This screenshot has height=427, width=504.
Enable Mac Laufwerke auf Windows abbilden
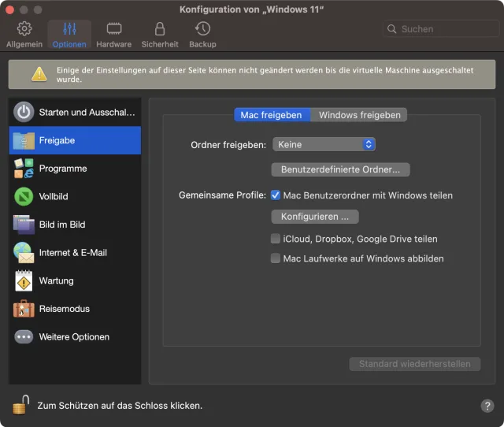point(276,258)
